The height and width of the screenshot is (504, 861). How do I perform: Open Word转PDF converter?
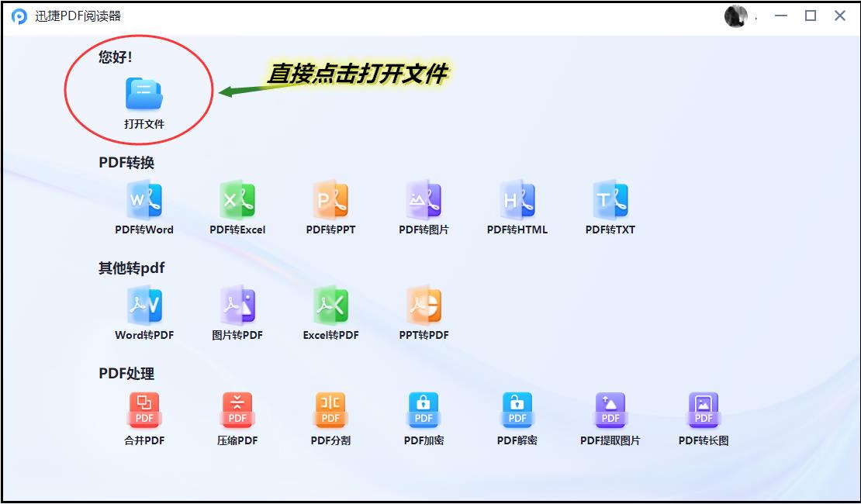(144, 306)
